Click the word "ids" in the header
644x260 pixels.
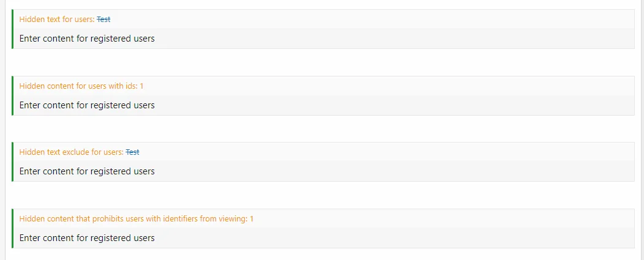(x=131, y=86)
